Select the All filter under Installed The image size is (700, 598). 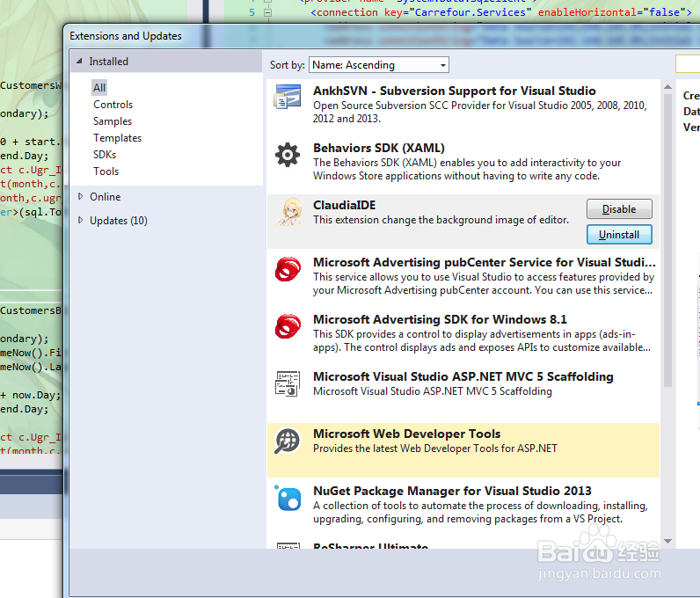pos(99,88)
